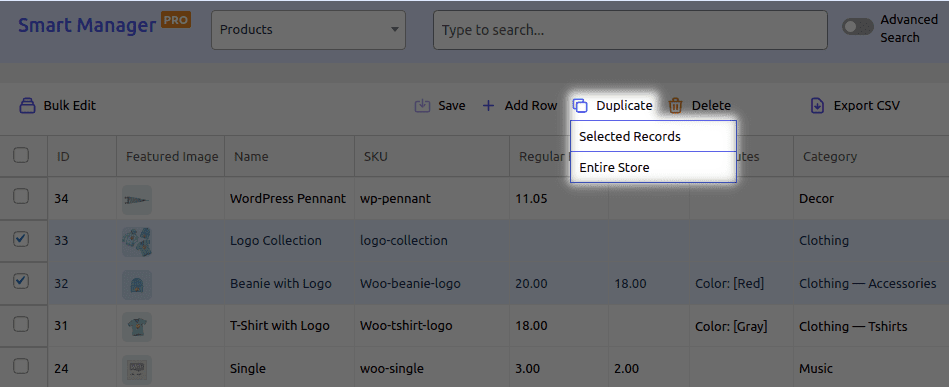Screen dimensions: 949x387
Task: Click the Duplicate icon
Action: pos(580,105)
